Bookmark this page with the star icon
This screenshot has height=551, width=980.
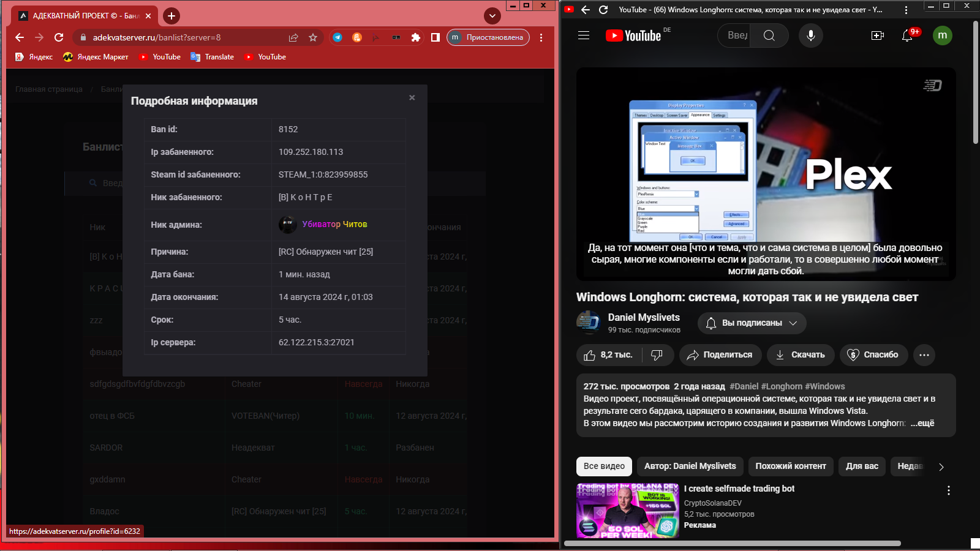pyautogui.click(x=313, y=37)
